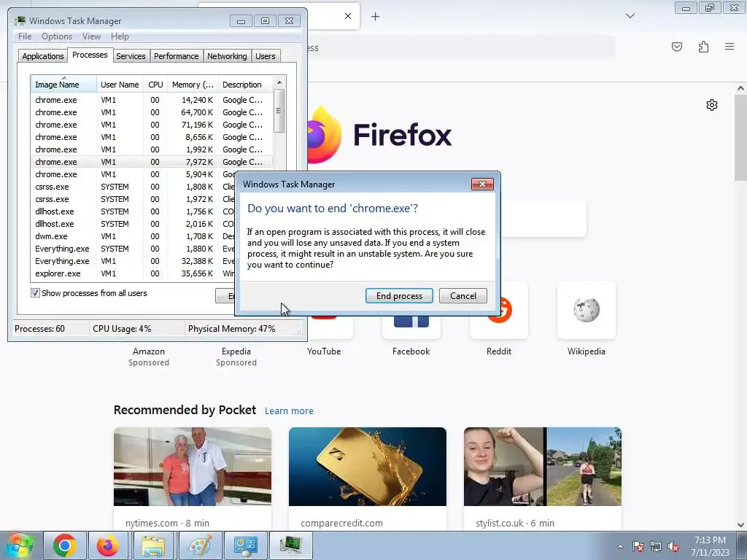
Task: Close the Task Manager confirmation dialog
Action: [482, 184]
